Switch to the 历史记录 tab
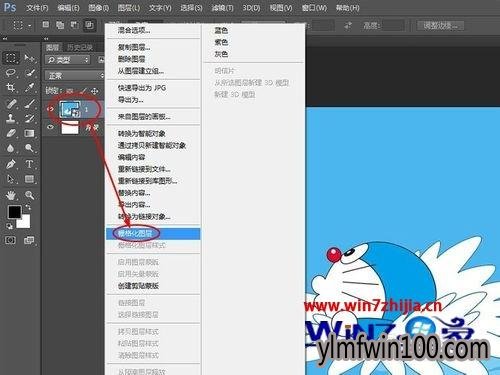500x375 pixels. pos(79,47)
